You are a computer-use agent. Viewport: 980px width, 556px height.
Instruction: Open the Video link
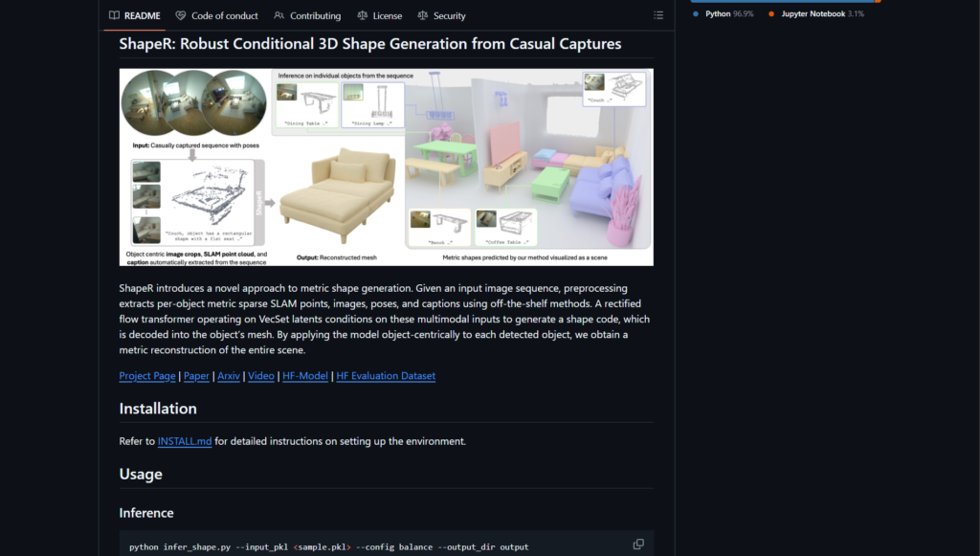pos(260,376)
